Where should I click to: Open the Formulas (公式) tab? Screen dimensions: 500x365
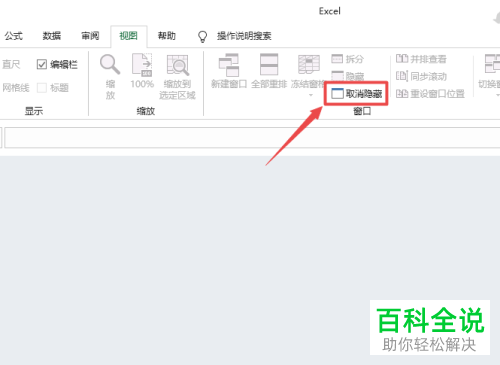(14, 36)
